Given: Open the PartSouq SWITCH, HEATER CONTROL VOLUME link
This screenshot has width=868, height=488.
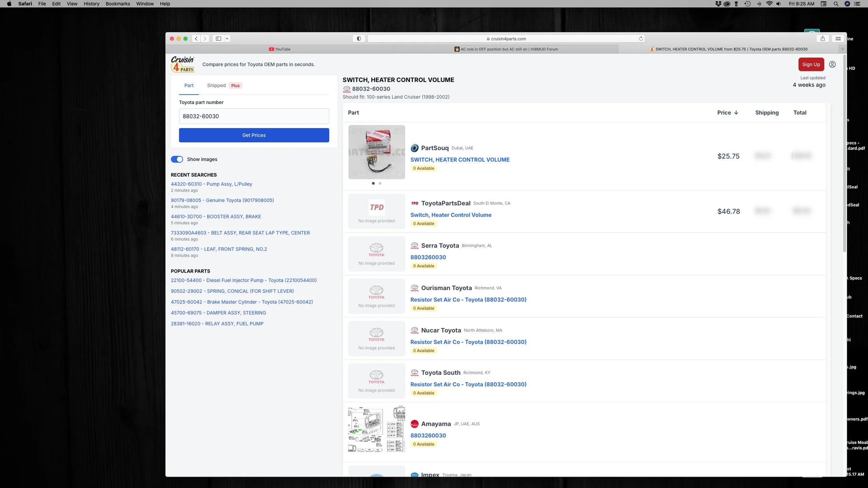Looking at the screenshot, I should click(x=460, y=160).
